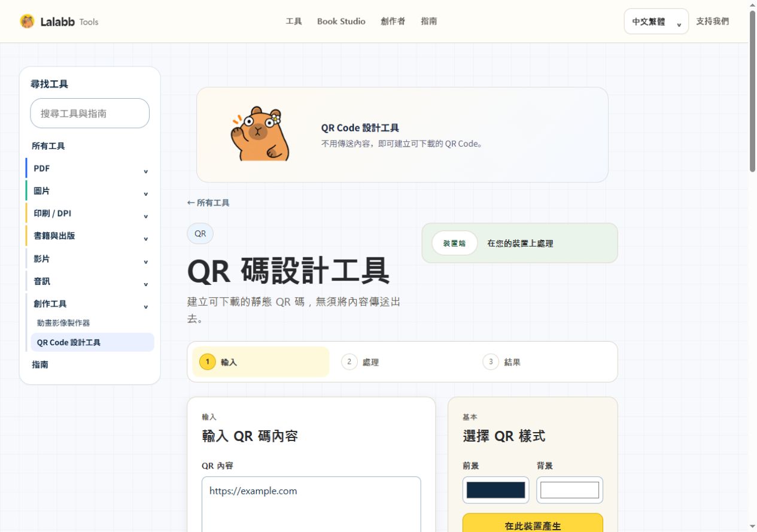Click the 裝置端 badge

[x=455, y=243]
